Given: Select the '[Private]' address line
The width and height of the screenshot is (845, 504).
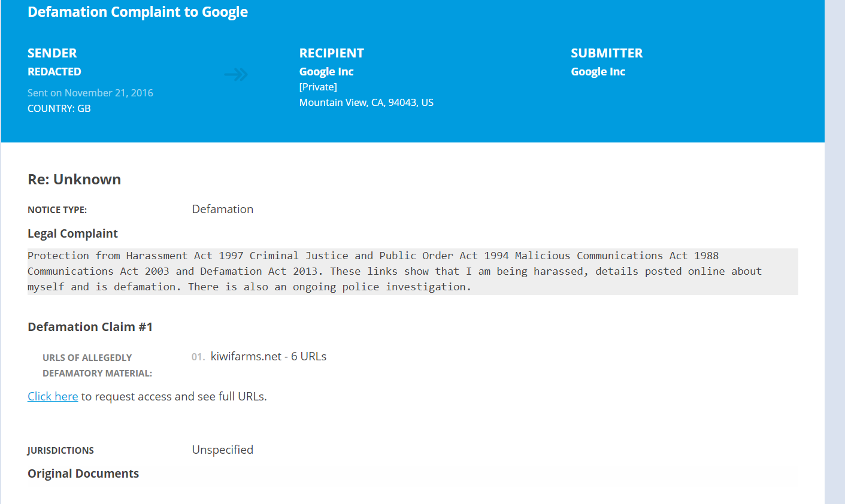Looking at the screenshot, I should [318, 87].
